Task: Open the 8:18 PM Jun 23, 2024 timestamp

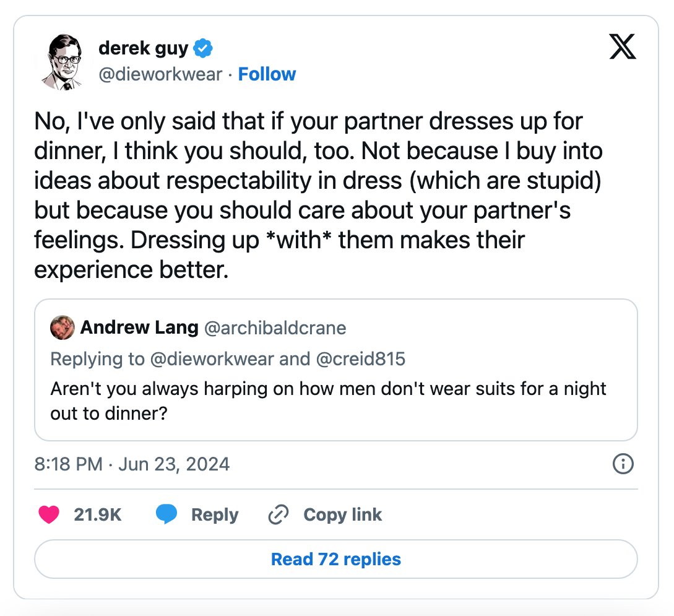Action: pos(132,464)
